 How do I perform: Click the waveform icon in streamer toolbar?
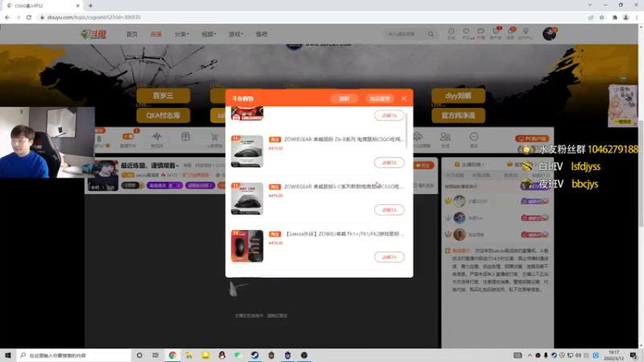click(156, 137)
